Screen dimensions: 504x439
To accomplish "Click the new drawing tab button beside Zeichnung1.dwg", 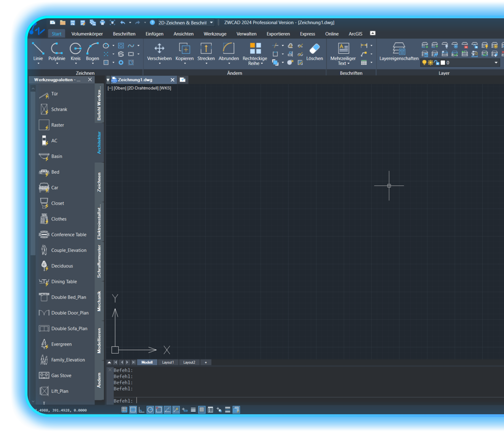I will [x=182, y=80].
